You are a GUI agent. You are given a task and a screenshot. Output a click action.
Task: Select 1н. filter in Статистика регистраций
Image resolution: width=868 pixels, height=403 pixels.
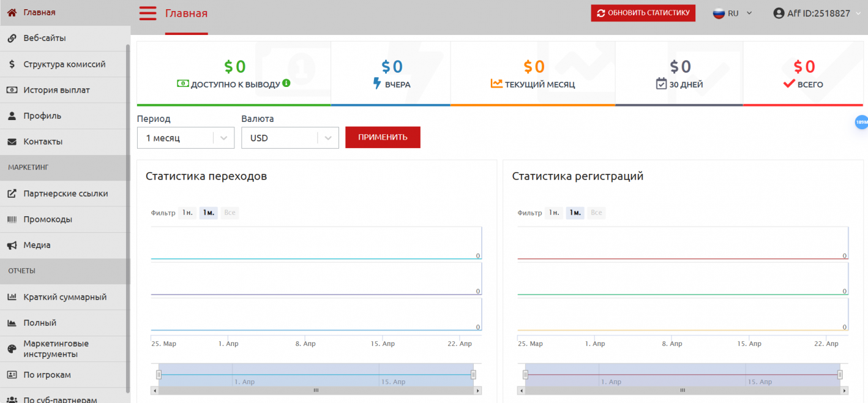(553, 213)
